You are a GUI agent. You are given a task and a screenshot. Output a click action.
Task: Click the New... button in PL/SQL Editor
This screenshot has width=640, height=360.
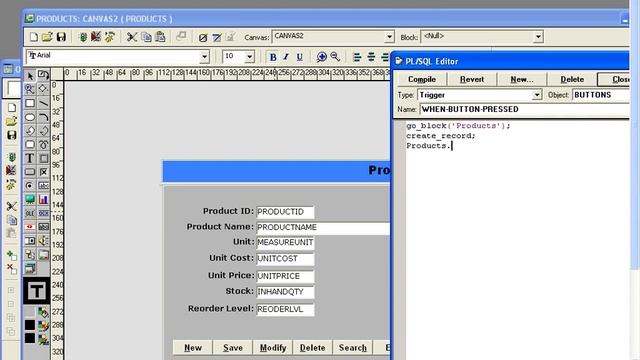(522, 79)
